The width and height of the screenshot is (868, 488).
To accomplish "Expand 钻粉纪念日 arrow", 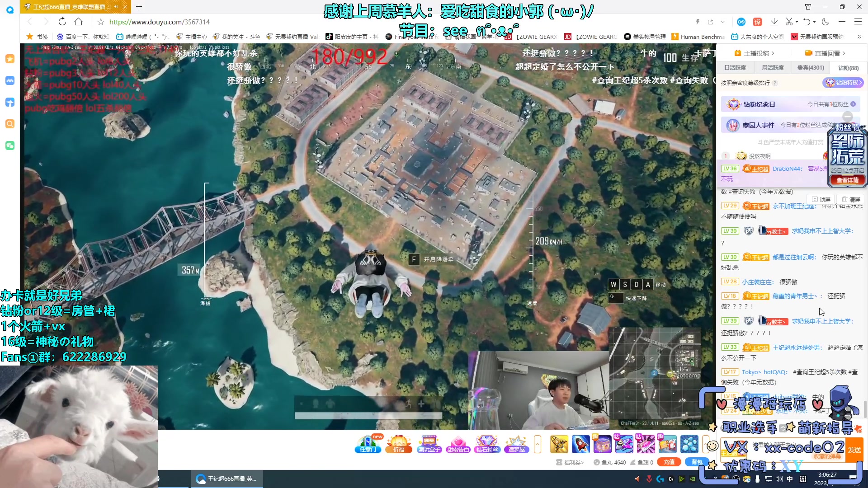I will tap(853, 104).
